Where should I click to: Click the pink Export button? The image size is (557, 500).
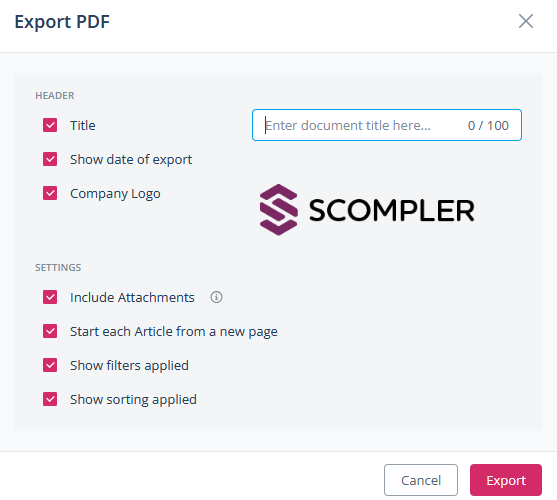(x=506, y=480)
